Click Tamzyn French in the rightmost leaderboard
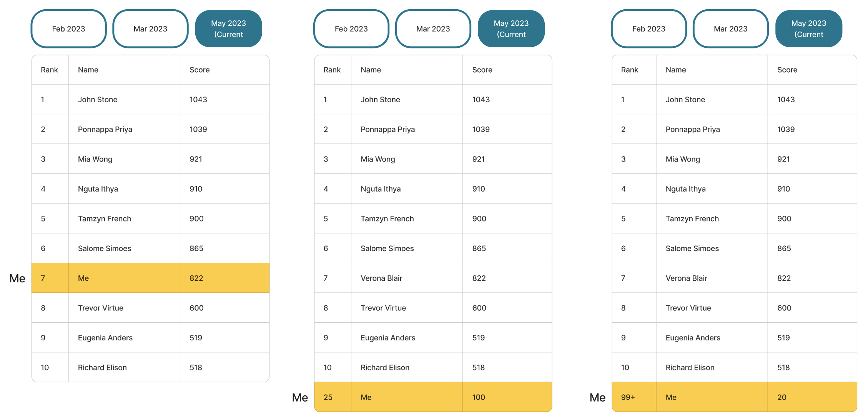The image size is (868, 420). [692, 218]
